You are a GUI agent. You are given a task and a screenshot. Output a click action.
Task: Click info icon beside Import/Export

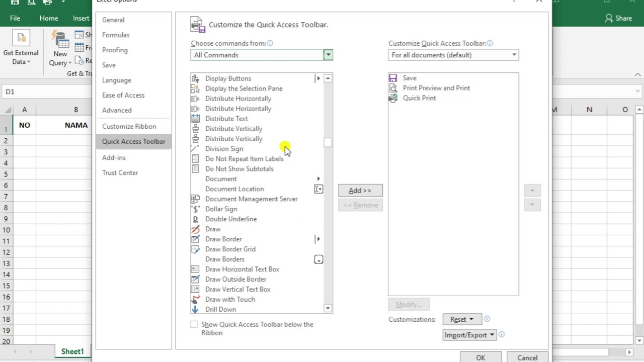tap(502, 334)
